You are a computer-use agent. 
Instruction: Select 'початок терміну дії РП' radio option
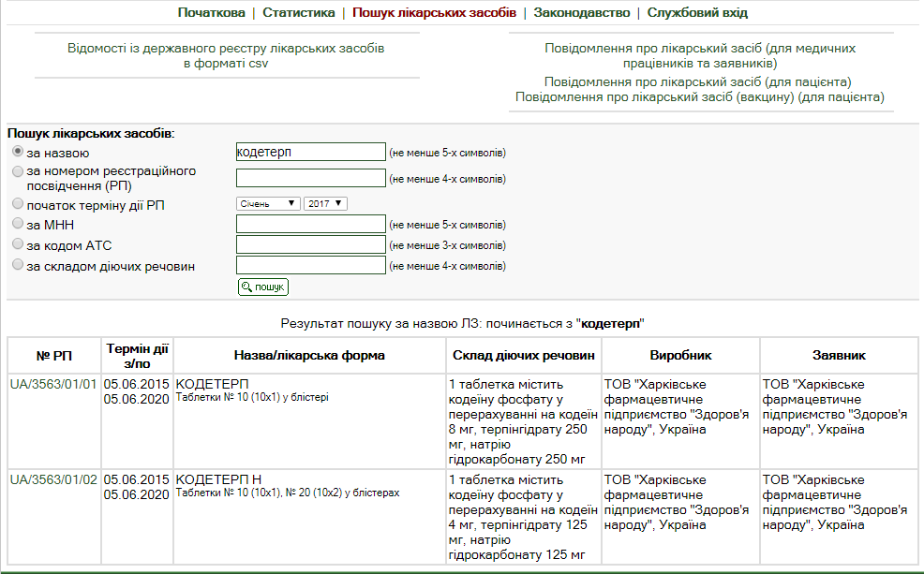click(18, 203)
